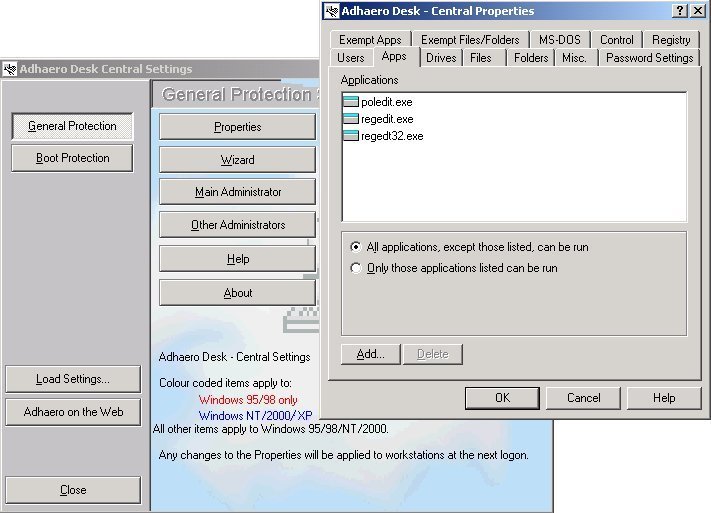Open Adhaero on the Web
Viewport: 711px width, 513px height.
click(73, 412)
